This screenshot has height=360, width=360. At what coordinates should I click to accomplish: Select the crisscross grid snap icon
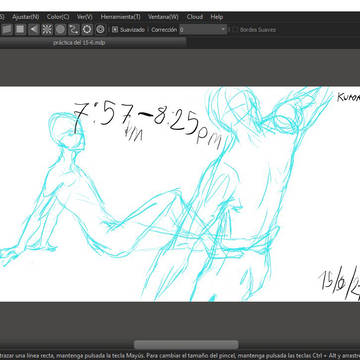20,29
